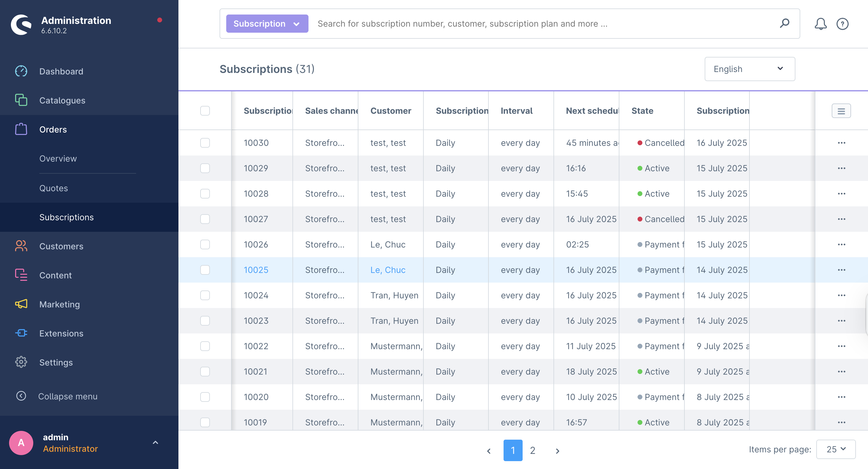Screen dimensions: 868x469
Task: Open subscription 10025 via its link
Action: (x=256, y=270)
